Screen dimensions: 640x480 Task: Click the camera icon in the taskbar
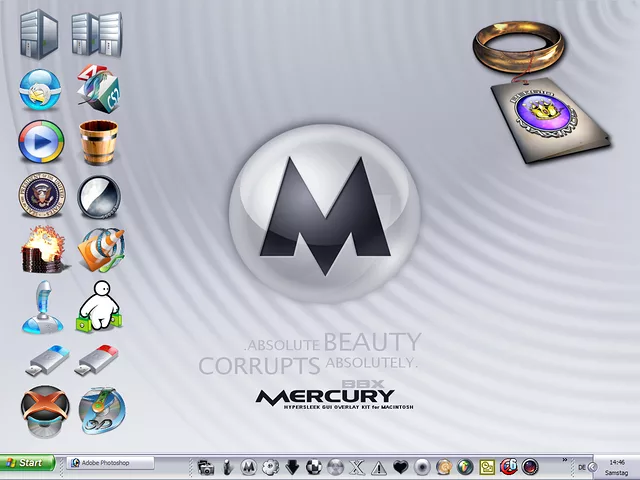pos(206,466)
